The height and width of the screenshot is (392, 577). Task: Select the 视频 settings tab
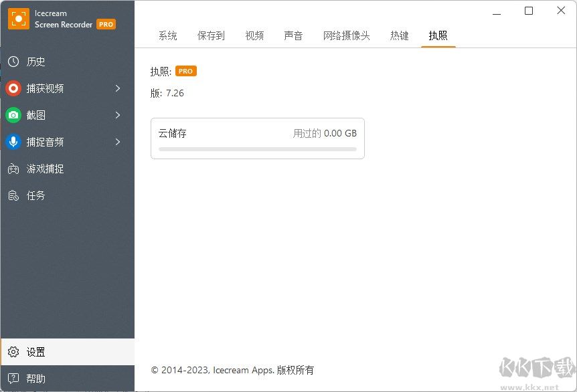(x=254, y=35)
